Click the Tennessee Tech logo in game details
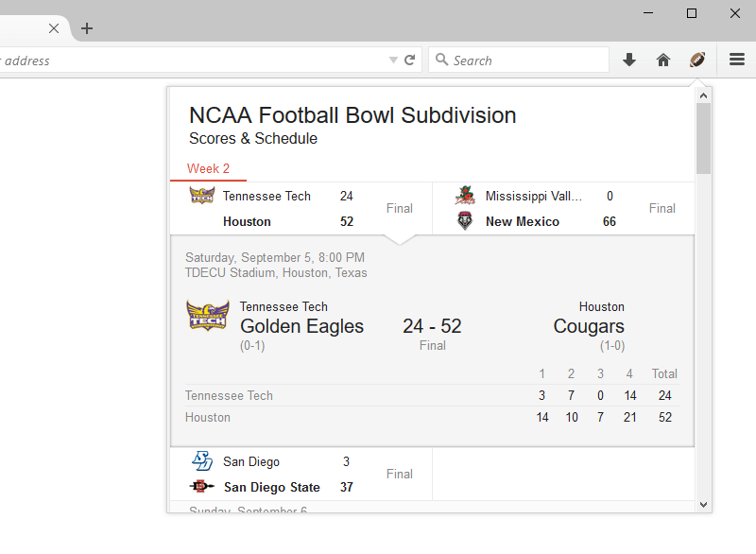Image resolution: width=756 pixels, height=554 pixels. point(208,315)
